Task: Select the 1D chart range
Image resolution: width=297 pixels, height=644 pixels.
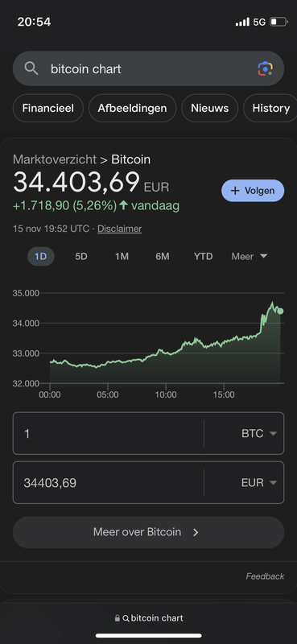Action: click(x=41, y=256)
